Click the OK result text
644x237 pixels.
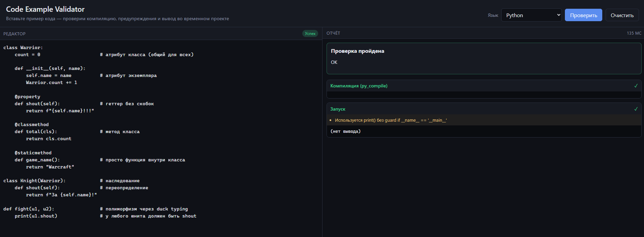pyautogui.click(x=334, y=62)
